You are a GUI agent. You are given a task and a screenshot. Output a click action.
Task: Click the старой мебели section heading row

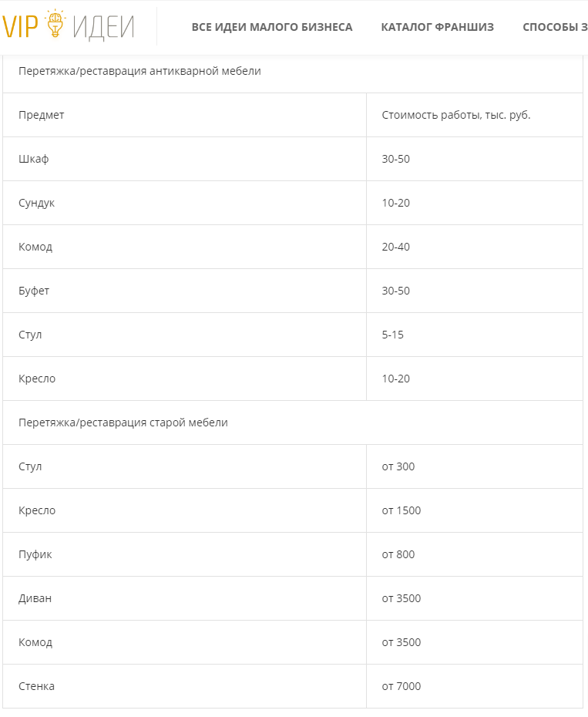point(123,422)
